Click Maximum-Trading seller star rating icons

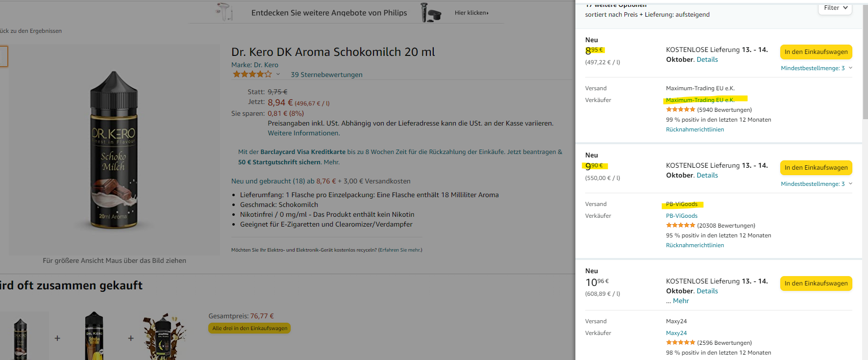coord(680,110)
